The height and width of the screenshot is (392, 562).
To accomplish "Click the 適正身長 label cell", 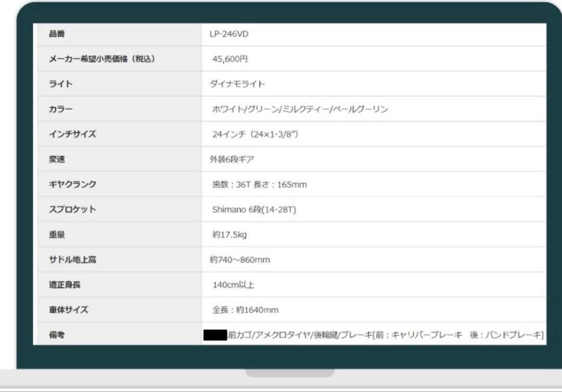I will click(65, 285).
